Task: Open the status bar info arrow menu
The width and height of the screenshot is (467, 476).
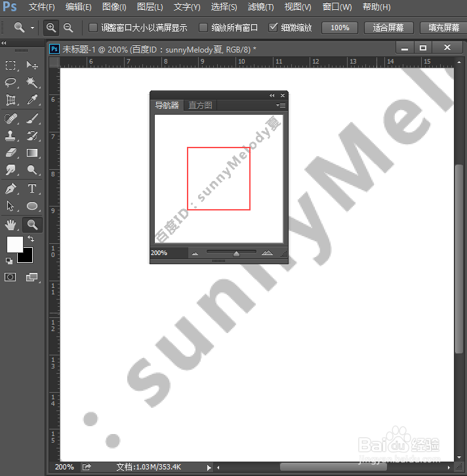Action: point(209,467)
